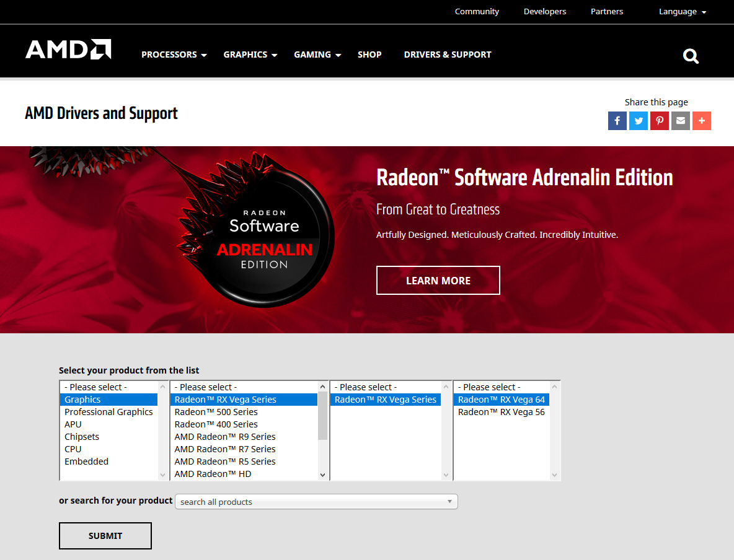Open the search all products combo box
The image size is (734, 560).
tap(316, 502)
